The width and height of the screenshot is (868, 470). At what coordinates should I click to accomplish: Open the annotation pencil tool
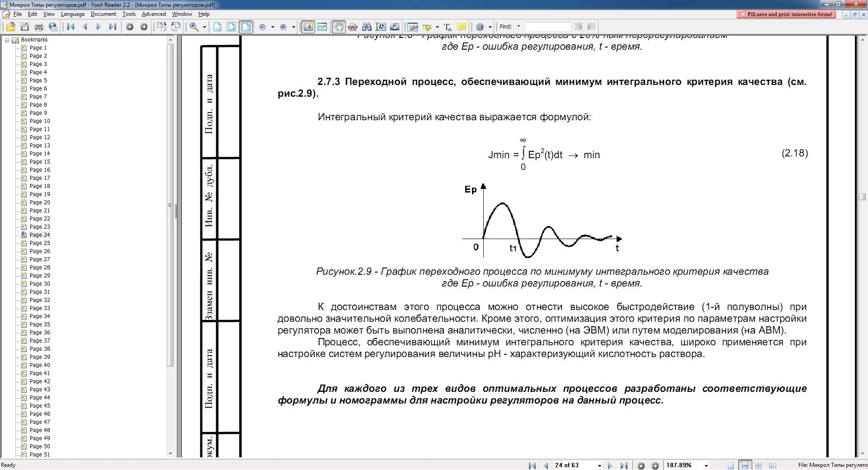point(412,27)
